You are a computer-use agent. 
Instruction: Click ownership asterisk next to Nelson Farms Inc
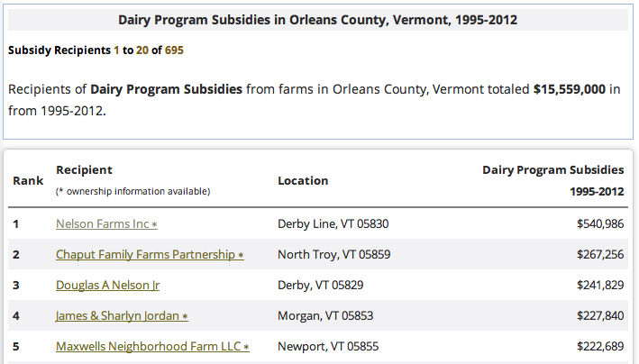[154, 224]
